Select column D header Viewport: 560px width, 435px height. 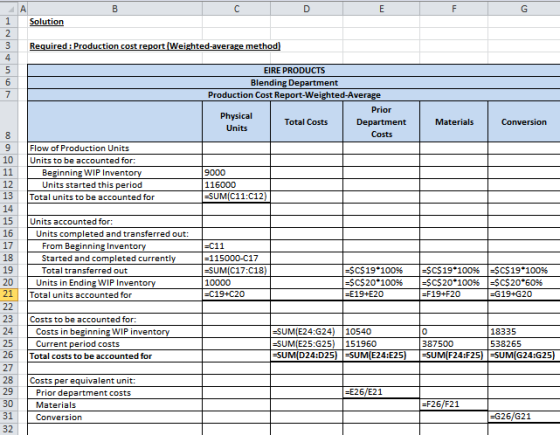point(307,9)
